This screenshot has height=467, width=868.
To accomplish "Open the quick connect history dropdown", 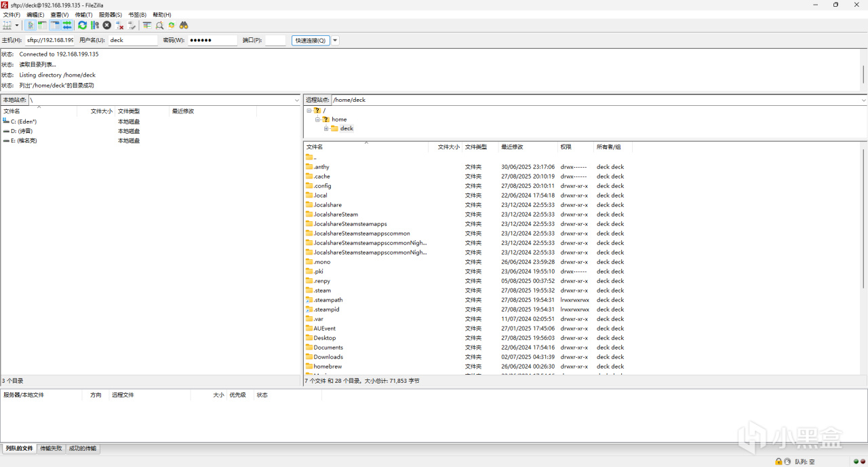I will [335, 40].
